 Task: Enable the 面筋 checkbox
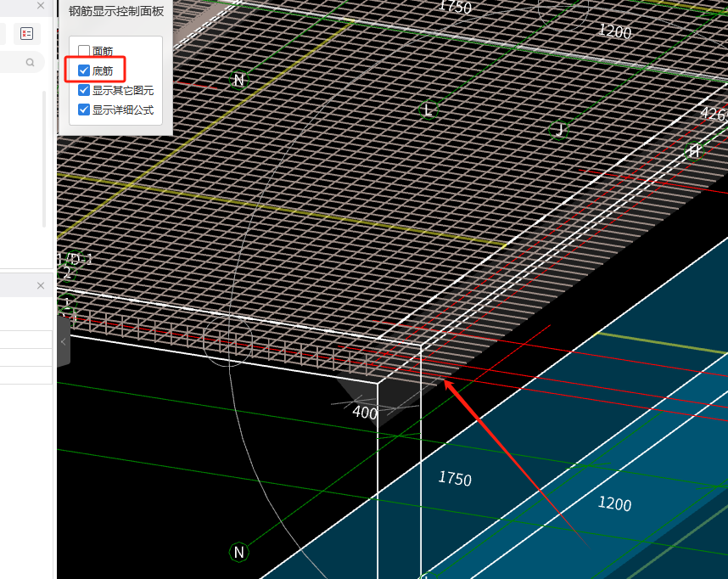click(x=84, y=50)
